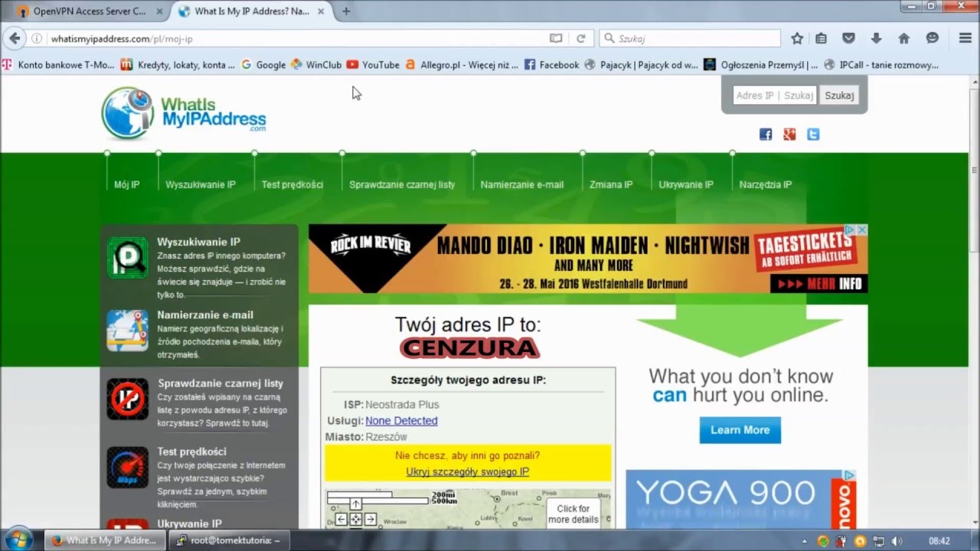This screenshot has height=551, width=980.
Task: Click the Namierzanie e-mail map sidebar icon
Action: pyautogui.click(x=127, y=330)
